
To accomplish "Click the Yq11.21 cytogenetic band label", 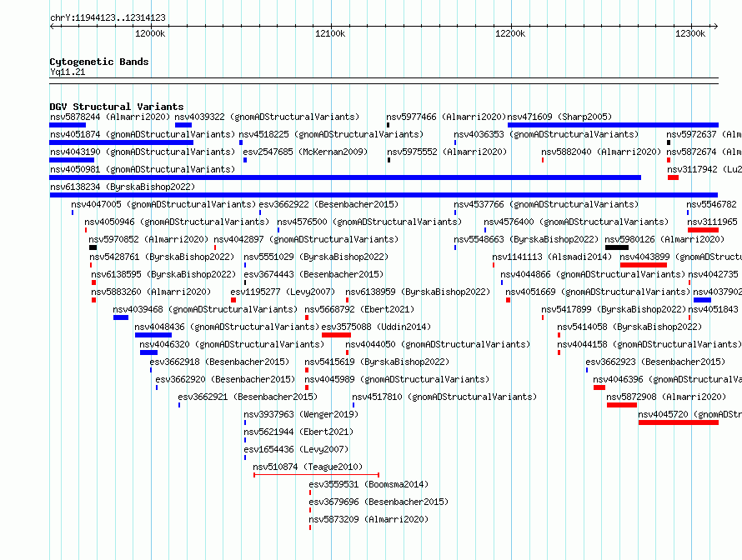I will pos(68,72).
